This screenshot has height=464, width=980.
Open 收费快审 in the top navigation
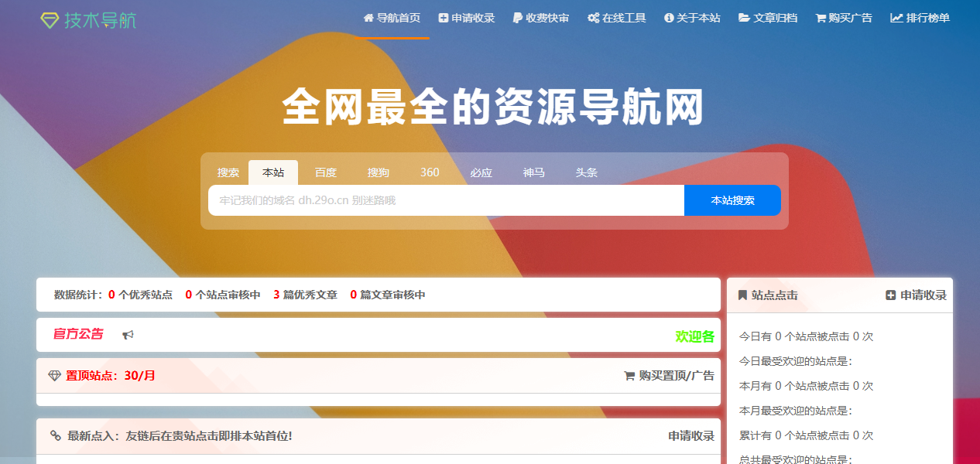pos(541,18)
